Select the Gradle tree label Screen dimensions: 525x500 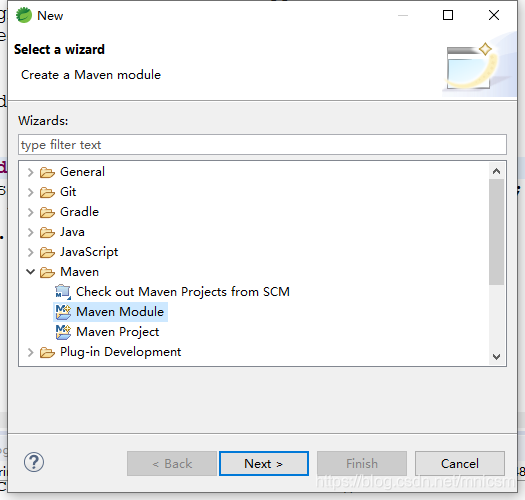(x=79, y=212)
